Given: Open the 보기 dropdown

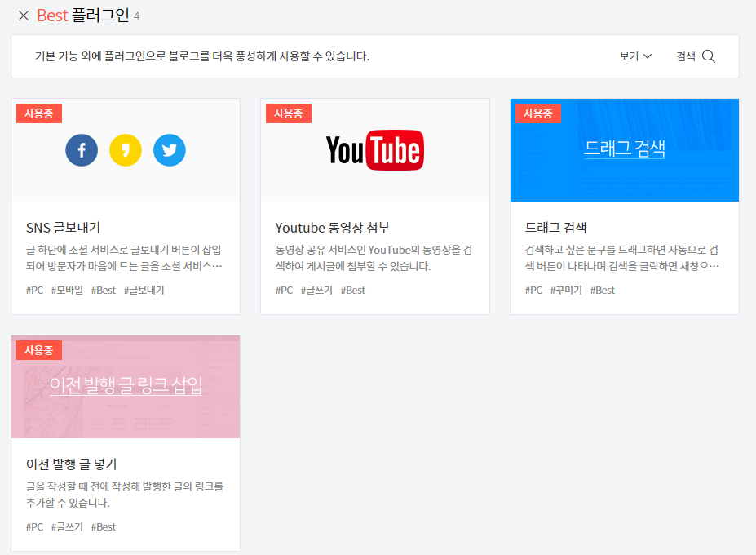Looking at the screenshot, I should click(635, 56).
